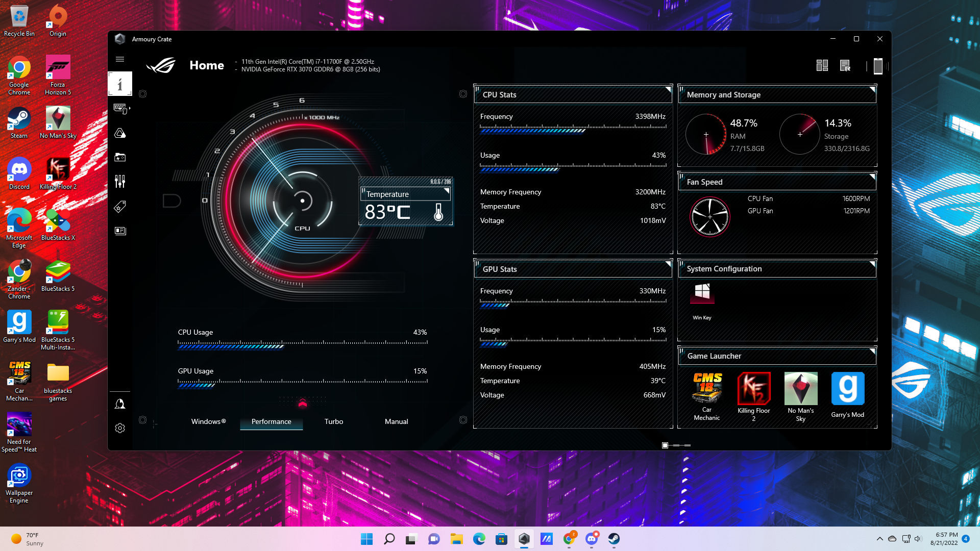Expand the hamburger menu in sidebar
This screenshot has height=551, width=980.
(x=120, y=59)
